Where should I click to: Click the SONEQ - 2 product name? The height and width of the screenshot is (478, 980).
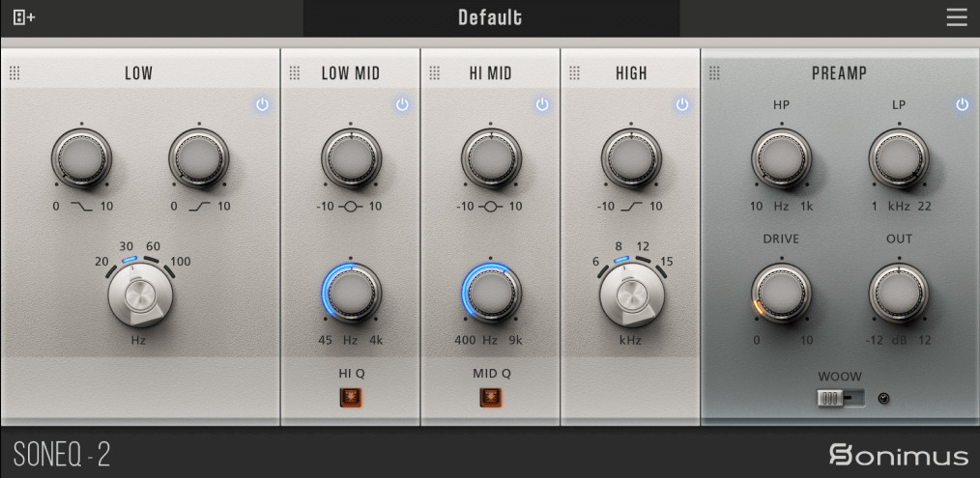tap(61, 455)
